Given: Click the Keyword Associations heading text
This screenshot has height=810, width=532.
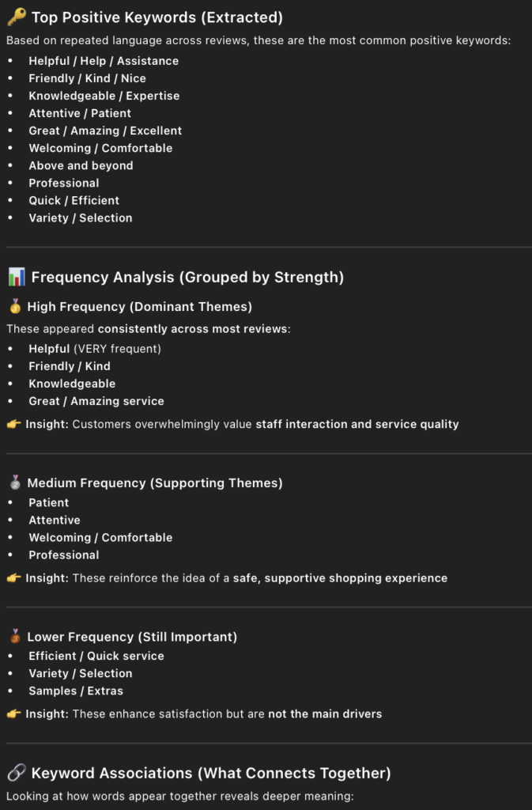Looking at the screenshot, I should coord(210,773).
